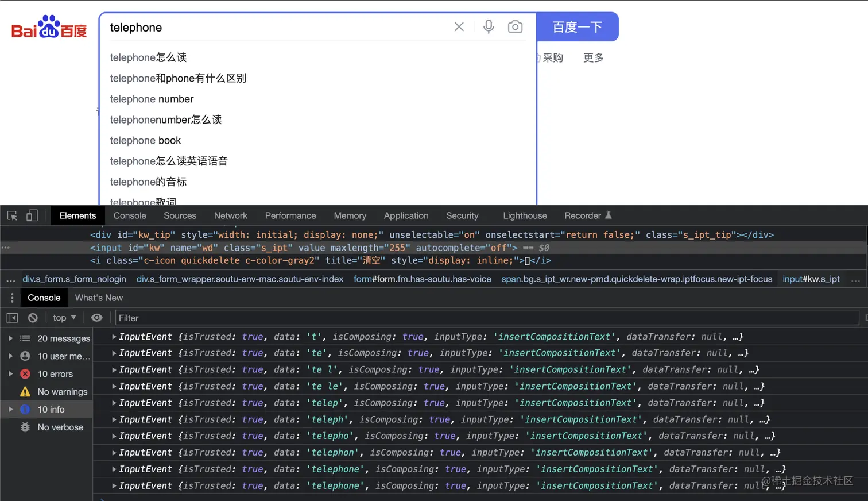868x501 pixels.
Task: Expand InputEvent with data 'telephon'
Action: (x=114, y=452)
